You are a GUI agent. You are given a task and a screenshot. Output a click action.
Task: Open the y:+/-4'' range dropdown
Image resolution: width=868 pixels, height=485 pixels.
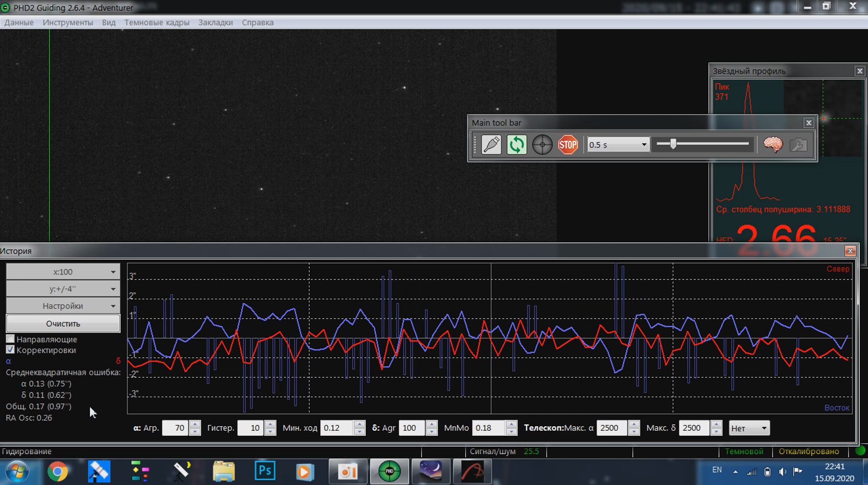click(x=63, y=289)
